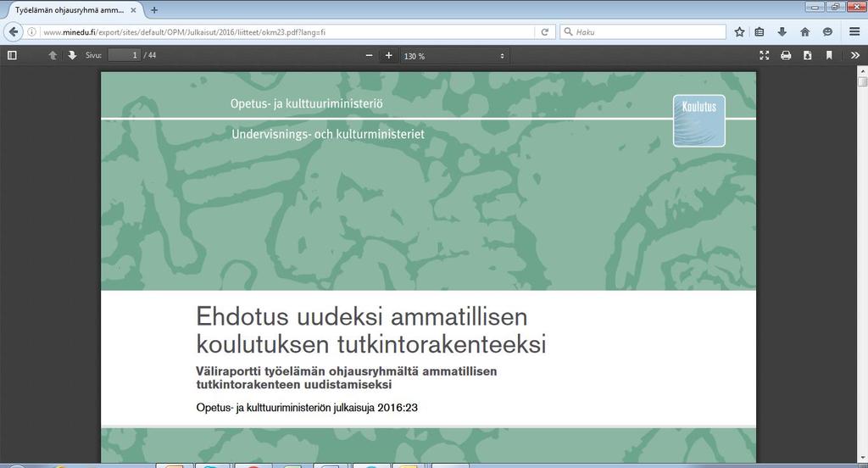Click the page number field

coord(124,55)
